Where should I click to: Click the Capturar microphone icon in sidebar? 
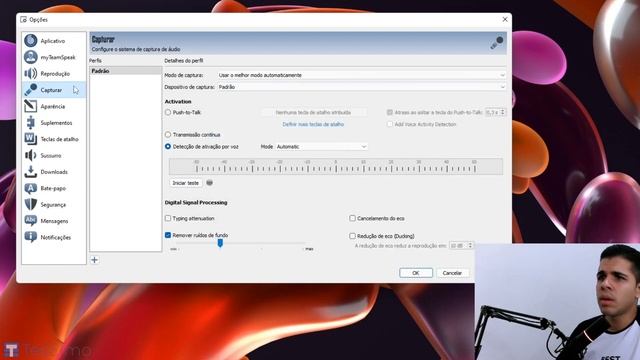pos(31,90)
